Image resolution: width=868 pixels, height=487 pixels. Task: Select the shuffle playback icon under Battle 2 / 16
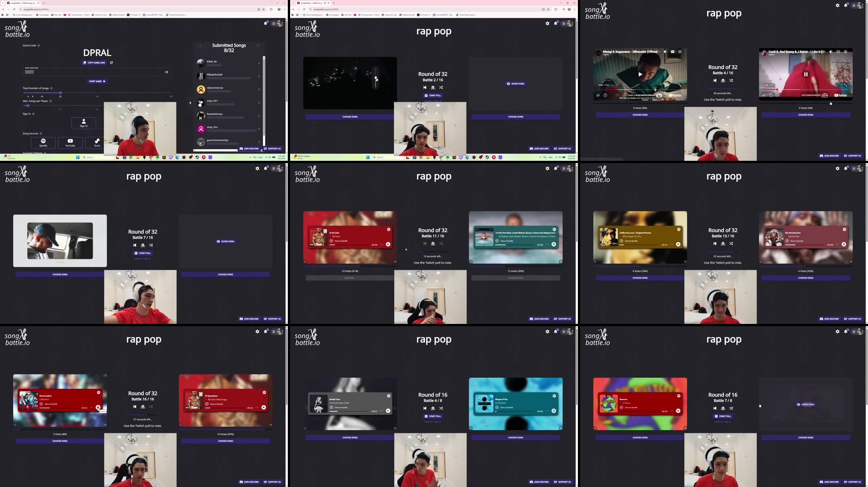point(441,87)
